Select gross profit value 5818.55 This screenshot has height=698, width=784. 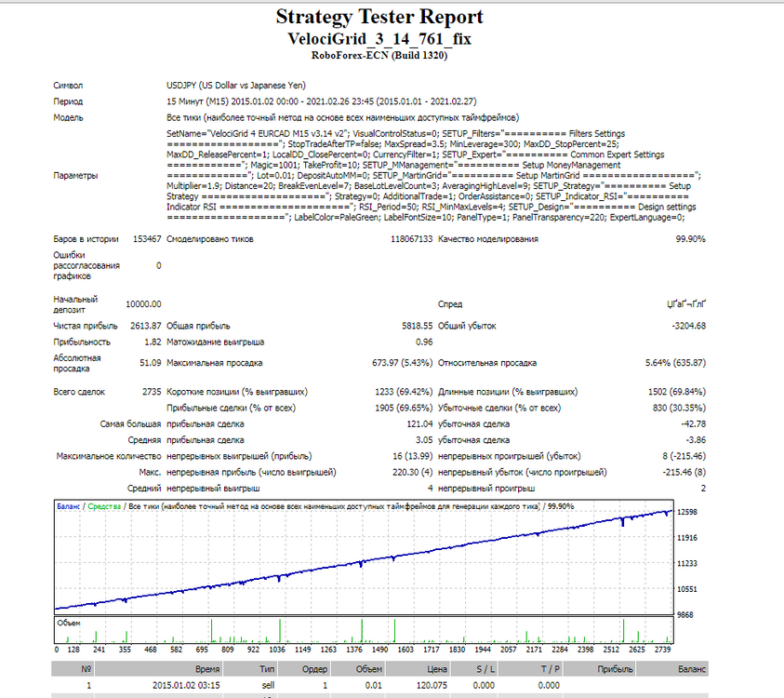tap(417, 326)
